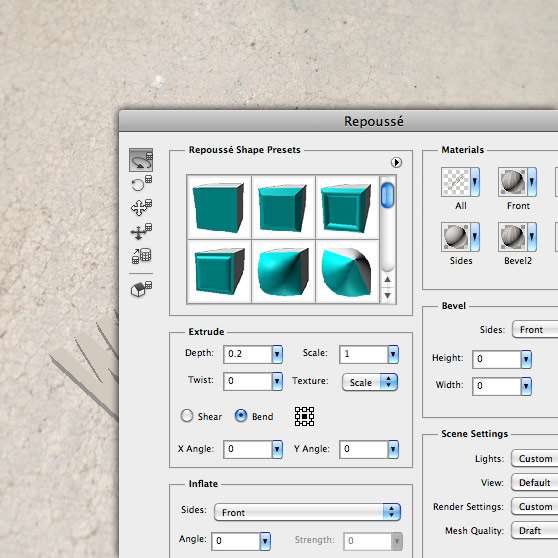Open the Texture Scale dropdown
The height and width of the screenshot is (558, 558).
[x=370, y=382]
